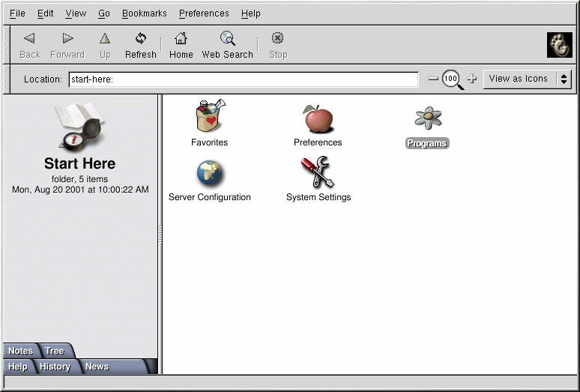Viewport: 580px width, 392px height.
Task: Zoom out using the minus button
Action: click(x=433, y=79)
